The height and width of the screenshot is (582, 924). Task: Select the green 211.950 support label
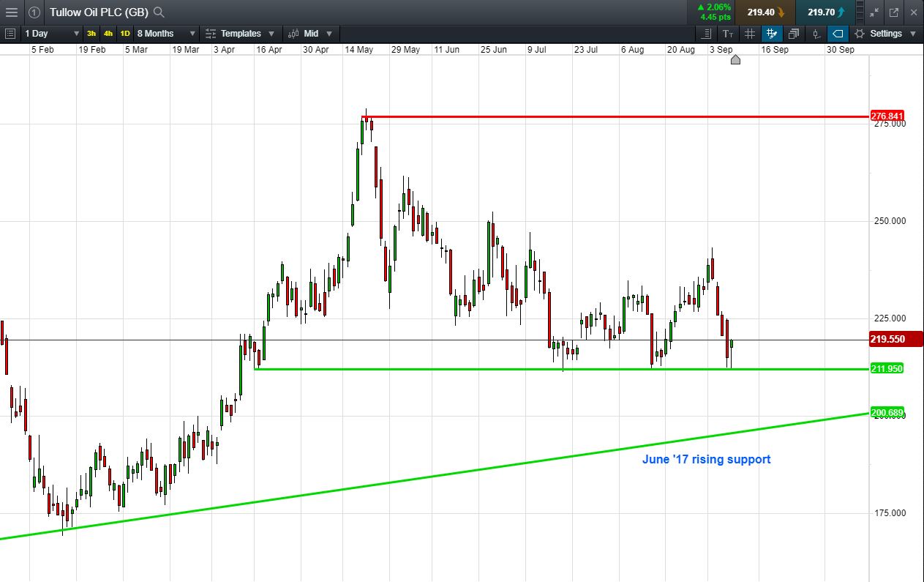(x=887, y=368)
